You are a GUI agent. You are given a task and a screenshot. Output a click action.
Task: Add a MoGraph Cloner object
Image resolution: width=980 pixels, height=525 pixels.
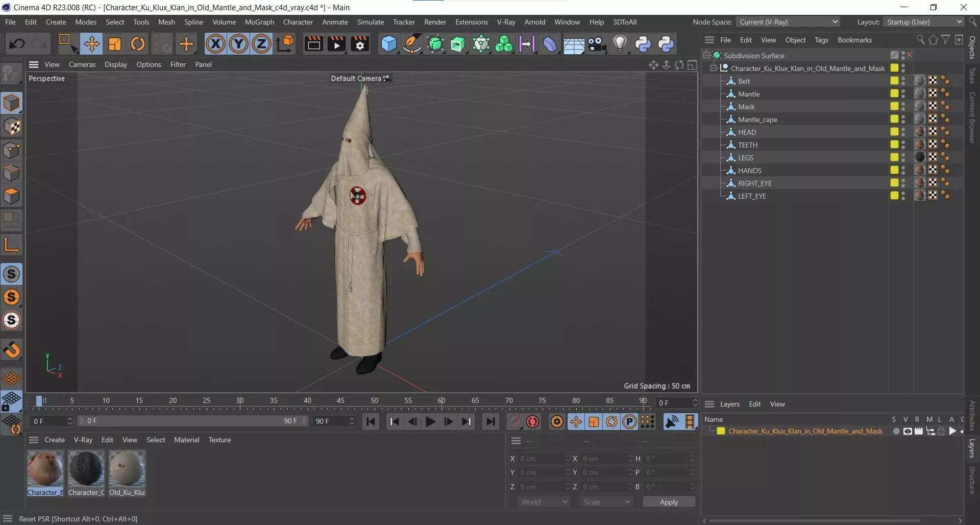[x=504, y=44]
